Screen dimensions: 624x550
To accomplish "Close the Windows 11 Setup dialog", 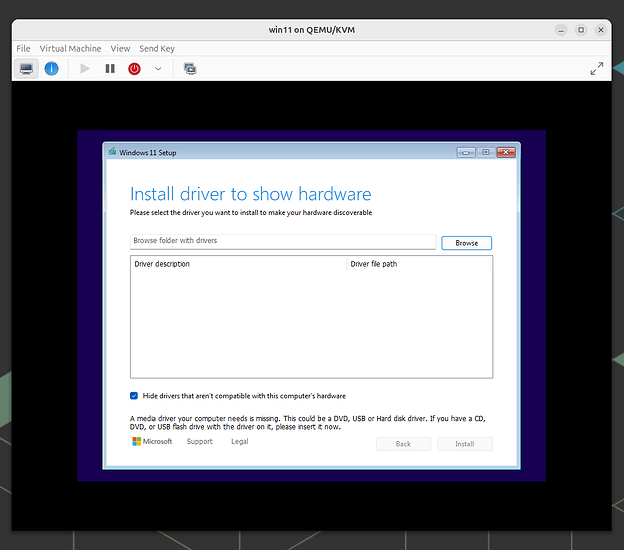I will [x=506, y=152].
